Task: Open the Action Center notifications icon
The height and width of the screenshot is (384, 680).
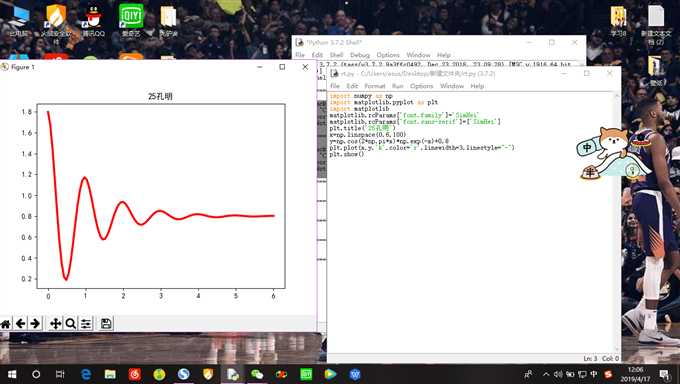Action: (x=664, y=374)
